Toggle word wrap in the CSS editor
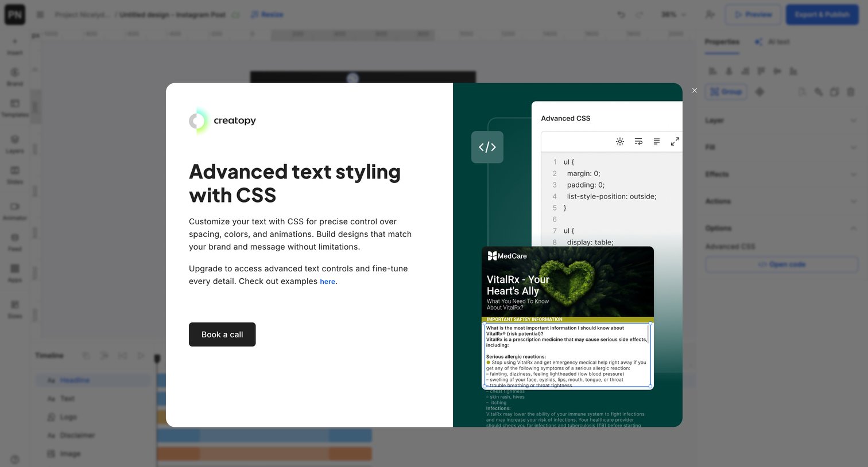868x467 pixels. pos(638,141)
